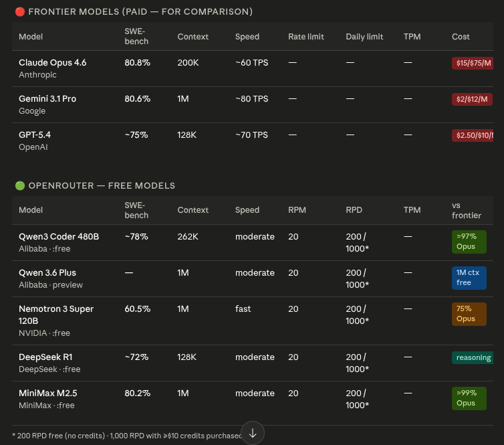Click the green circle beside OpenRouter heading
The image size is (504, 445).
click(20, 185)
